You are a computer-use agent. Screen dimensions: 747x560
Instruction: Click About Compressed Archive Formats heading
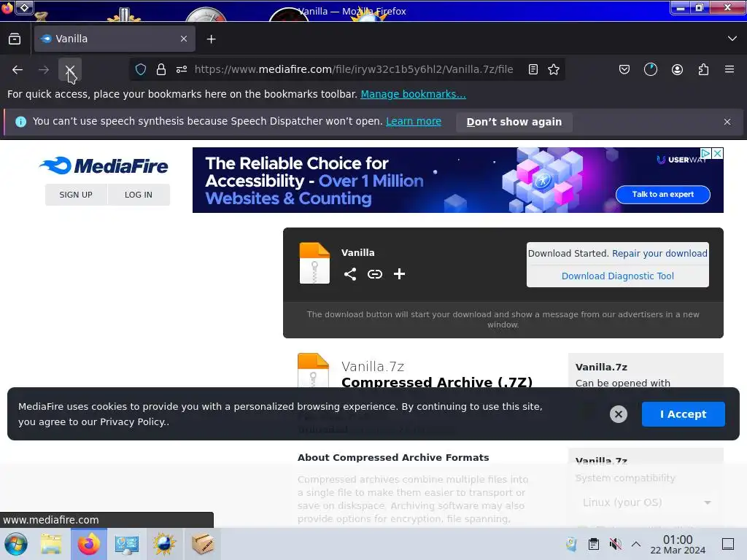393,458
